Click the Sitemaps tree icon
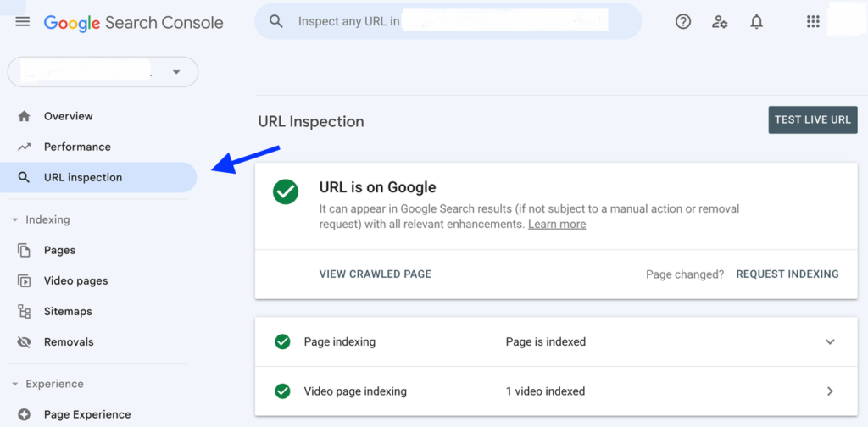 pos(24,312)
